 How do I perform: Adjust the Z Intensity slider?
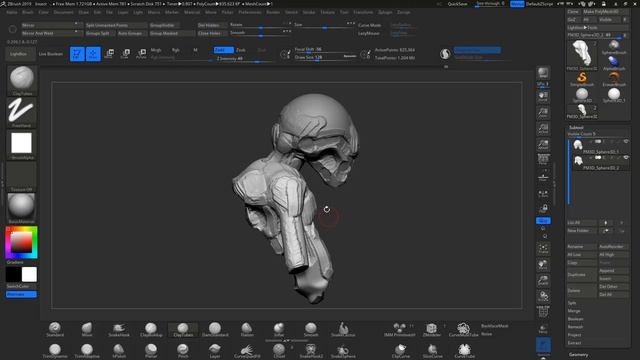coord(244,59)
